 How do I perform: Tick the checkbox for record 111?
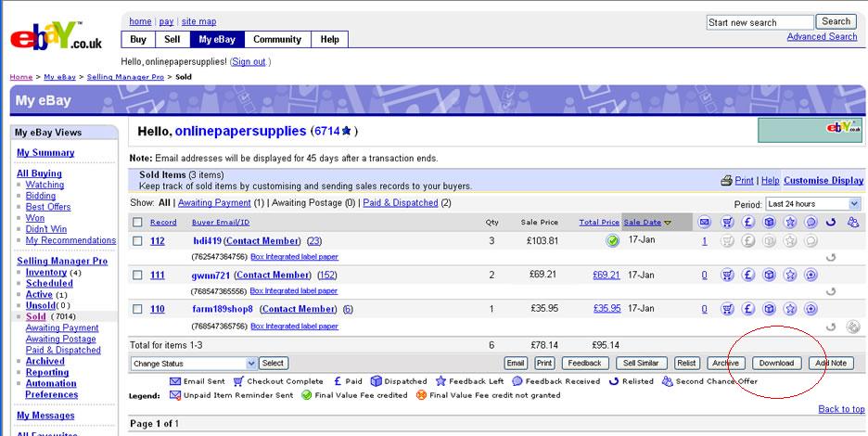click(137, 275)
